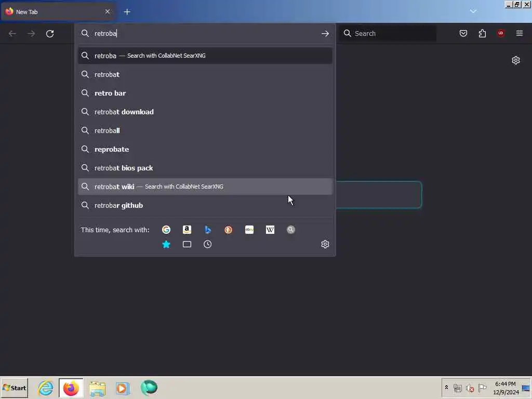Open search settings gear in dropdown
This screenshot has height=399, width=532.
click(x=325, y=244)
